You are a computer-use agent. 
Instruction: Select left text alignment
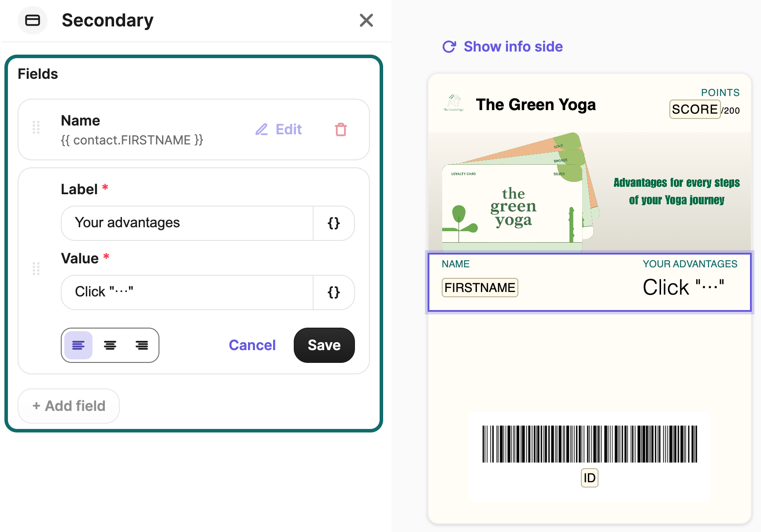coord(78,345)
